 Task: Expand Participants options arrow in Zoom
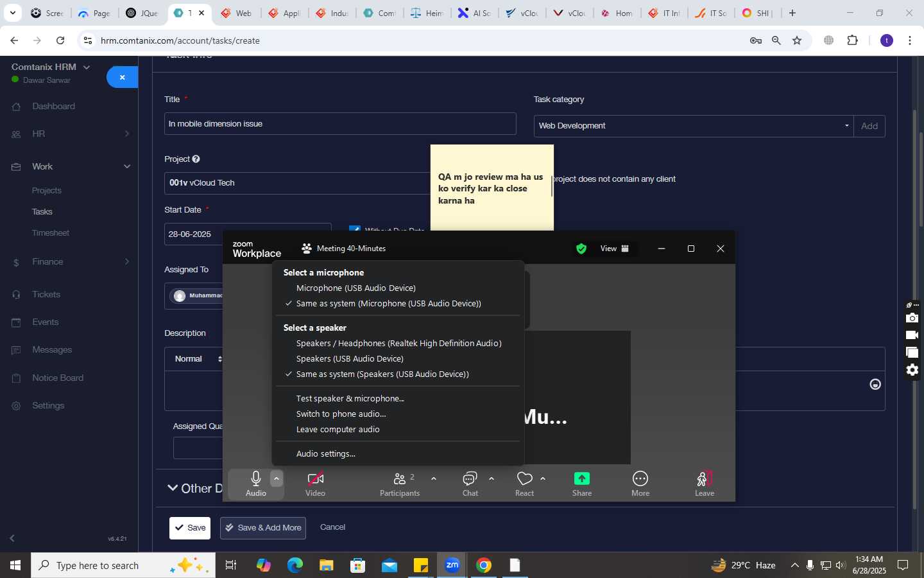click(x=434, y=478)
